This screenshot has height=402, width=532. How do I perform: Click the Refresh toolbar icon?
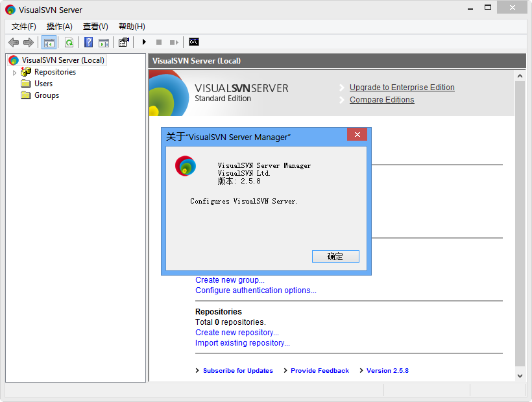69,42
